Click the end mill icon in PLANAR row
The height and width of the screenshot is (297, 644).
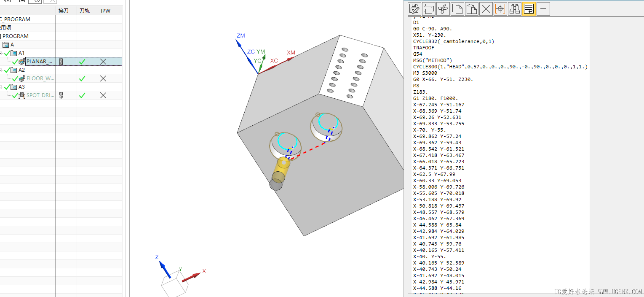pyautogui.click(x=61, y=62)
